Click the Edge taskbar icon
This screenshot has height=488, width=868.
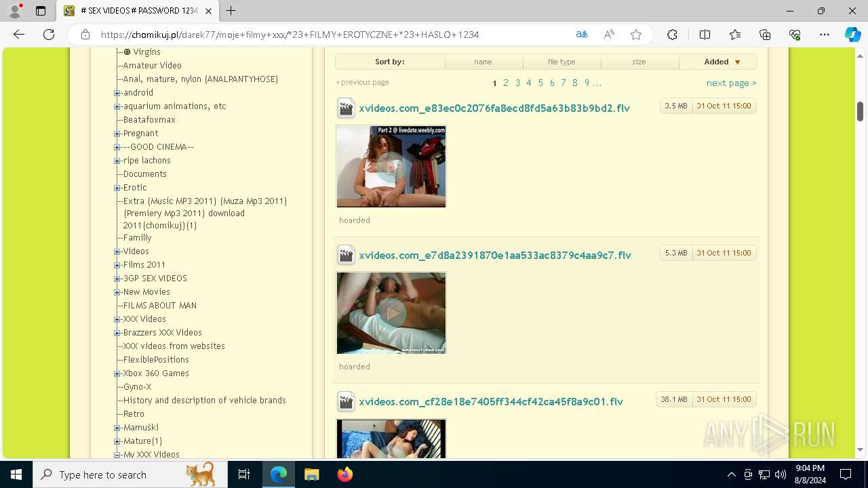click(279, 474)
